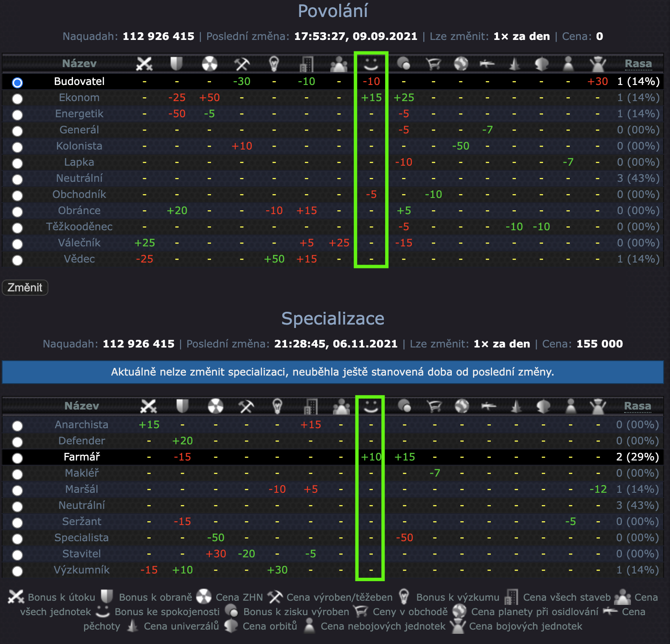This screenshot has width=670, height=644.
Task: Click the planet globe icon in Specializace header
Action: [462, 406]
